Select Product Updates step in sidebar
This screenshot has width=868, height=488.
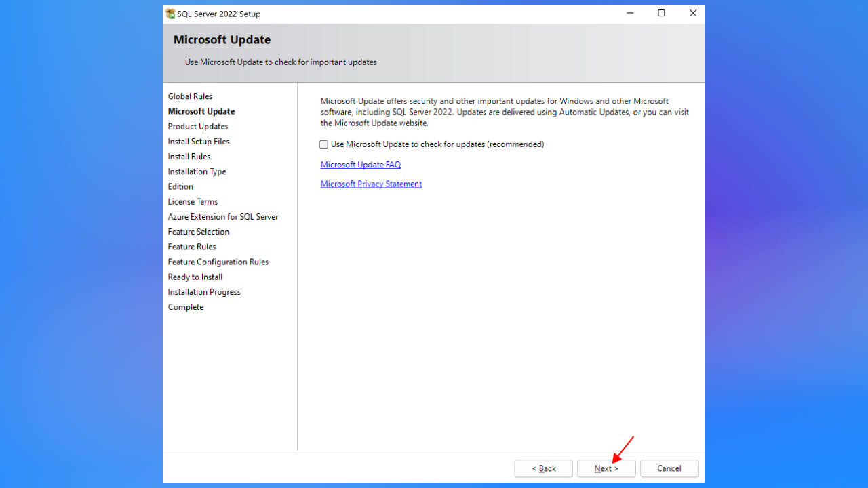tap(198, 126)
